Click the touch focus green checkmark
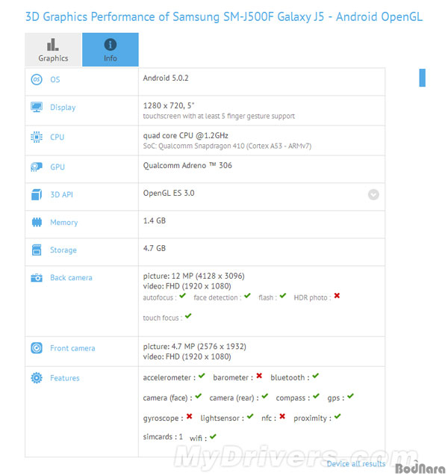Screen dimensions: 448x476 (x=188, y=315)
